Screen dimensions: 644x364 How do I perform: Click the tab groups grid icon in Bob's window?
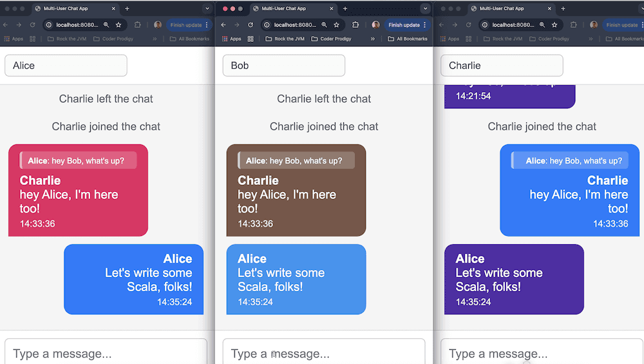251,39
